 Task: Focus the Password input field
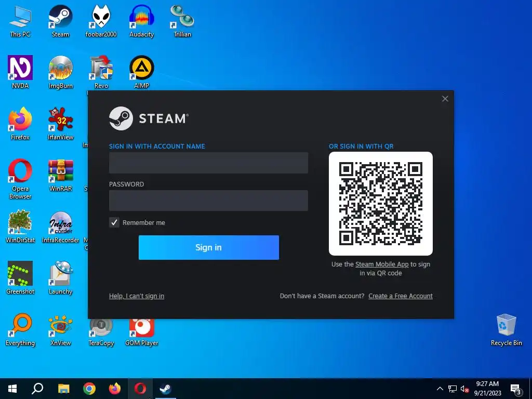point(208,201)
